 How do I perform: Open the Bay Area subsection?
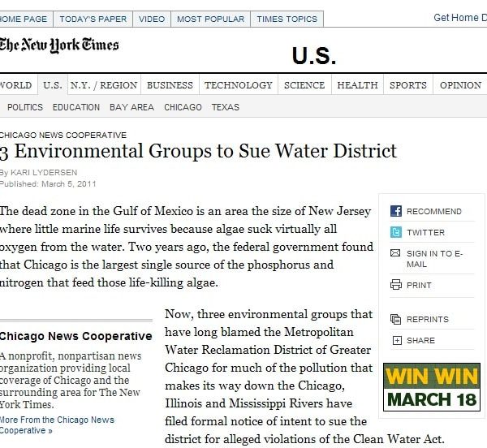131,107
